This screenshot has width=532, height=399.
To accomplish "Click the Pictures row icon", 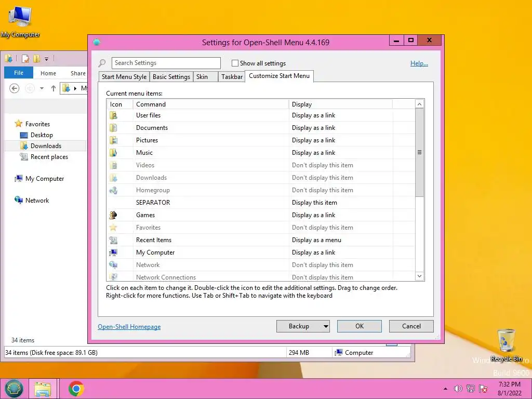I will pos(113,140).
